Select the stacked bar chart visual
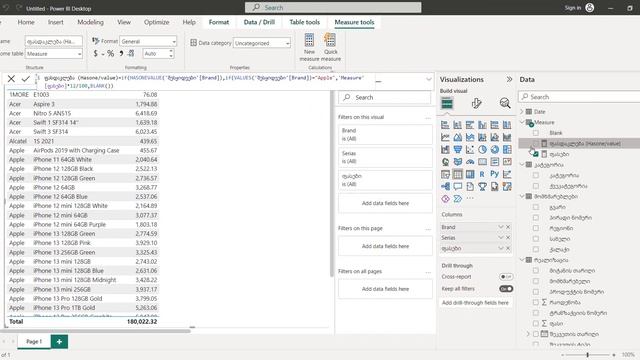640x360 pixels. pyautogui.click(x=445, y=125)
